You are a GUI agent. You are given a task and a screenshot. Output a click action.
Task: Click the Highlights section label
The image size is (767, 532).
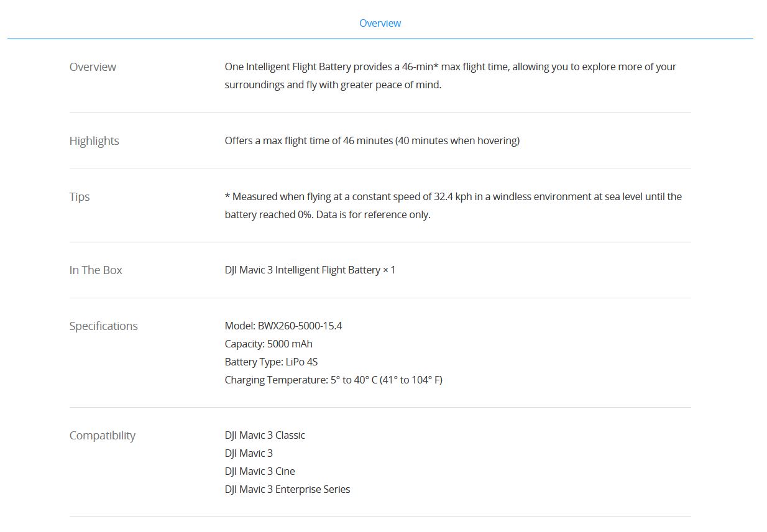coord(94,141)
